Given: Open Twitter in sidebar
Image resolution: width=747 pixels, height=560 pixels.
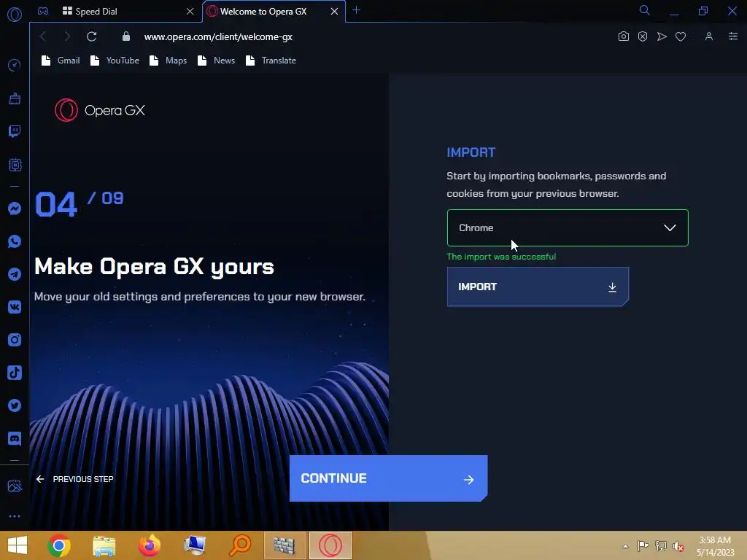Looking at the screenshot, I should click(x=15, y=405).
